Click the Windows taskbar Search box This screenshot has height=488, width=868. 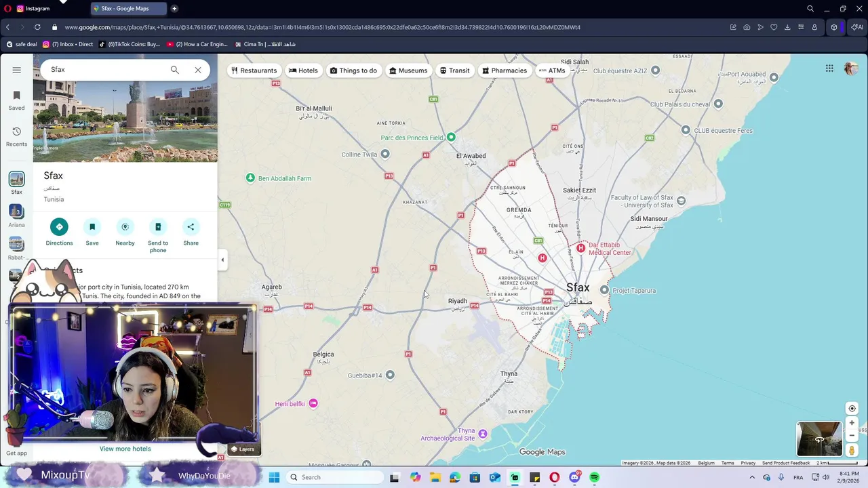click(x=334, y=477)
